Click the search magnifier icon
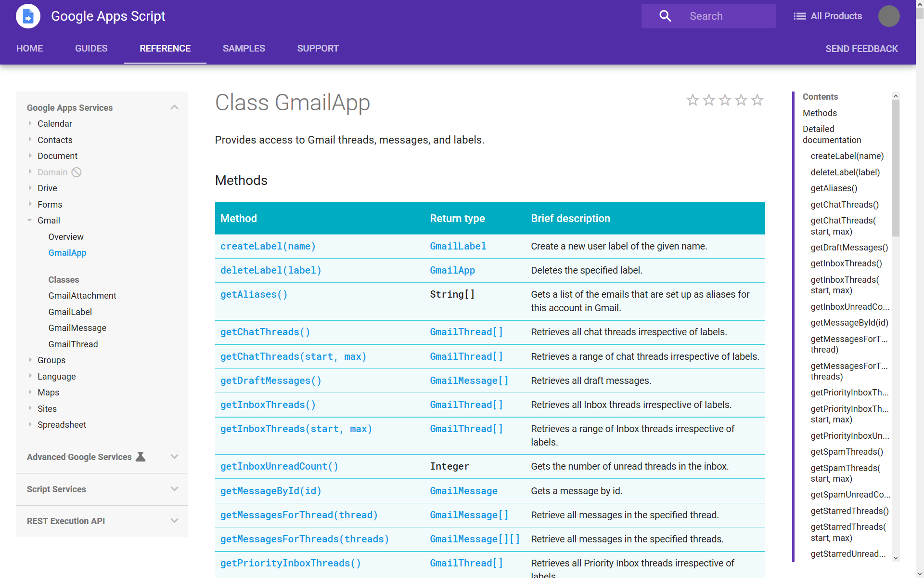Screen dimensions: 924x578 (665, 16)
